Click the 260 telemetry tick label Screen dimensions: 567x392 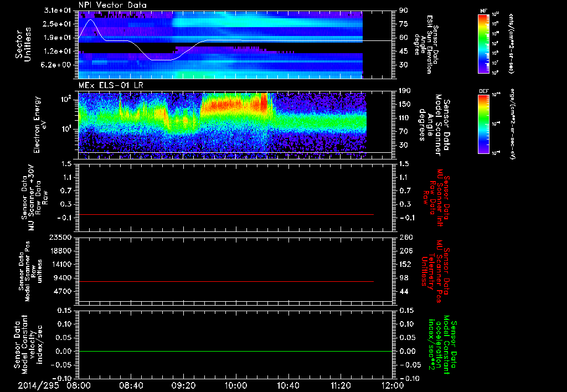405,238
